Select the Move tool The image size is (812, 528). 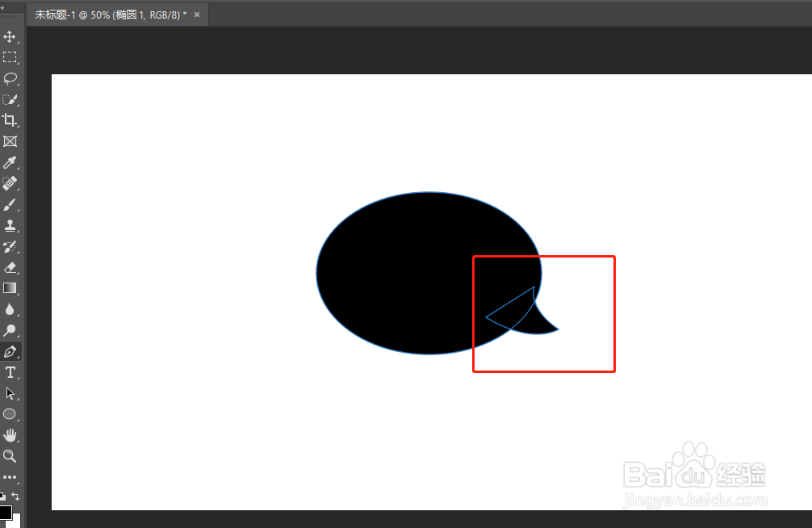tap(10, 36)
